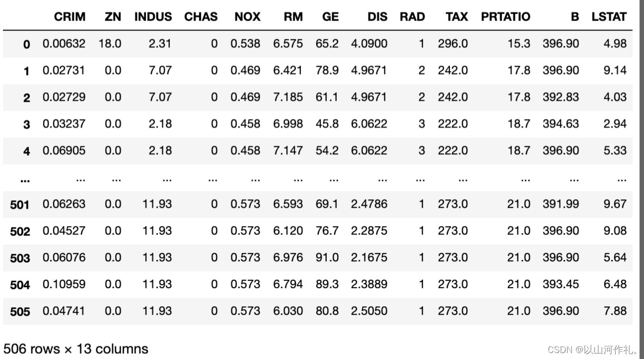Select the 18.0 ZN cell
The image size is (644, 359).
[110, 44]
